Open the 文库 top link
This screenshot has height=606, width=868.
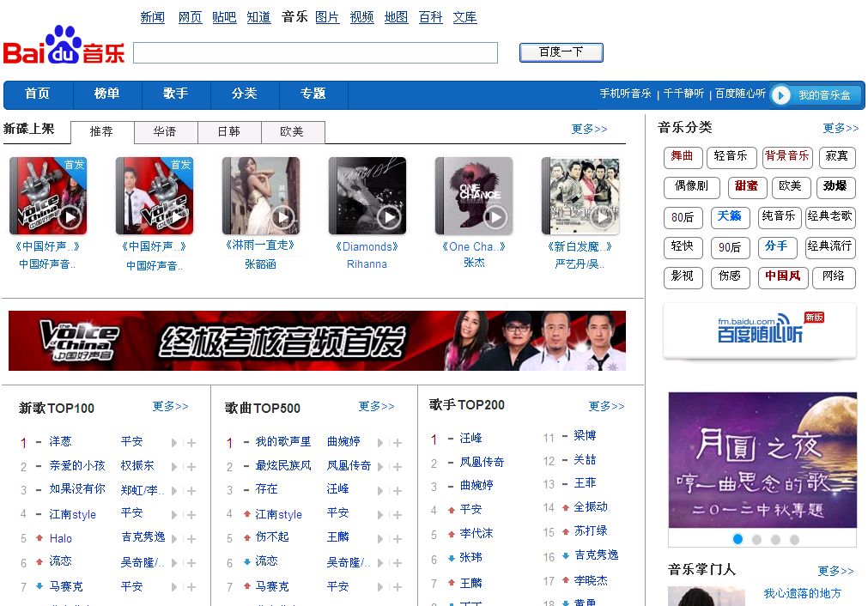pos(465,17)
